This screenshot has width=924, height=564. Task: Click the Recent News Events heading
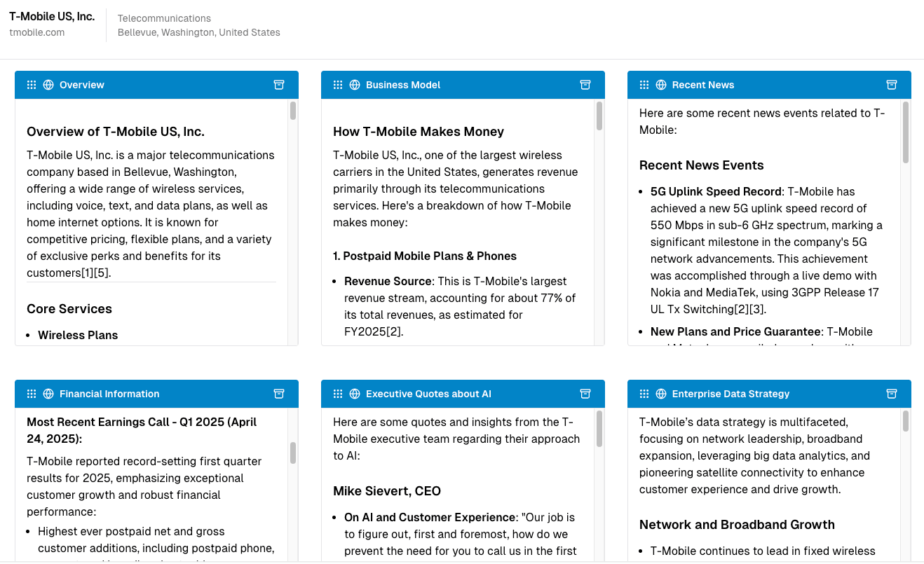702,165
